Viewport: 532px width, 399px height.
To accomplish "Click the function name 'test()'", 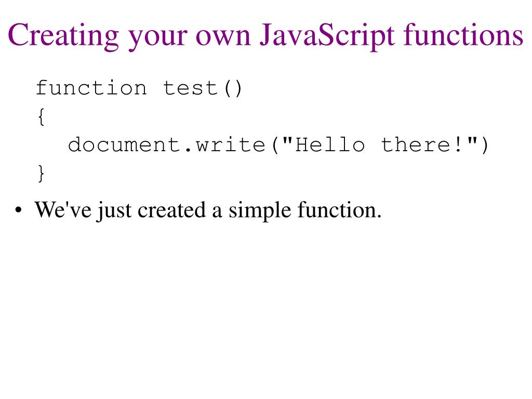I will pos(203,88).
